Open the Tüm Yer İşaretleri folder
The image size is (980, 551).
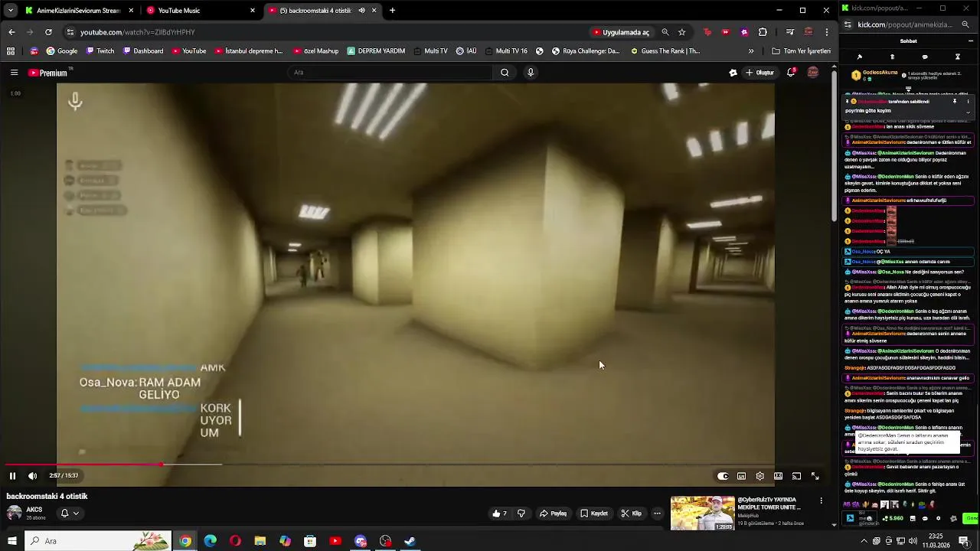pyautogui.click(x=801, y=51)
